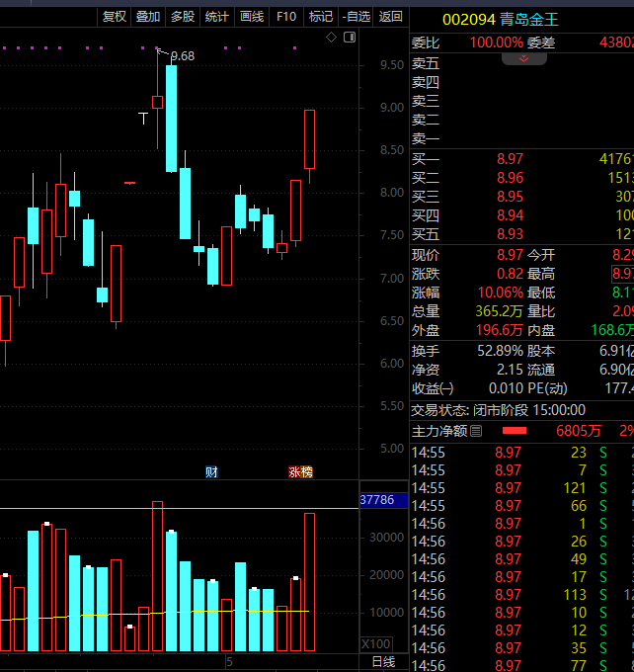Click stock code 002094
Image resolution: width=634 pixels, height=672 pixels.
[x=469, y=20]
